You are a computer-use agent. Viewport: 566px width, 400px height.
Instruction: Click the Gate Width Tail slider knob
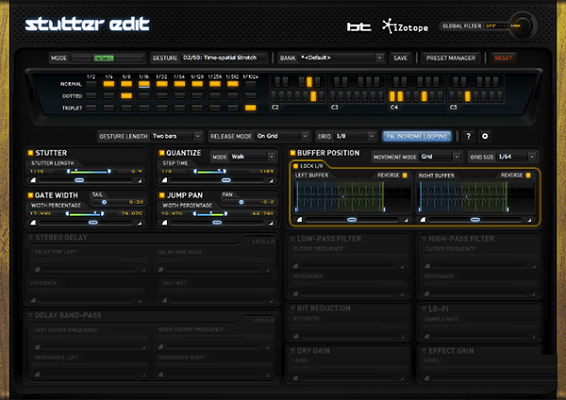(104, 202)
